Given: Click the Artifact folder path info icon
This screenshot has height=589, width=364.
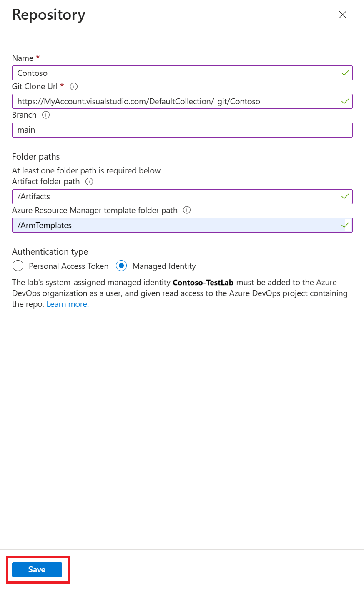Looking at the screenshot, I should point(89,182).
